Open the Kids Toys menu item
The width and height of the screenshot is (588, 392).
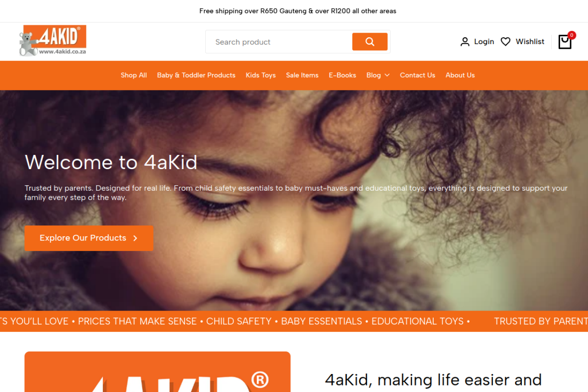click(x=260, y=75)
